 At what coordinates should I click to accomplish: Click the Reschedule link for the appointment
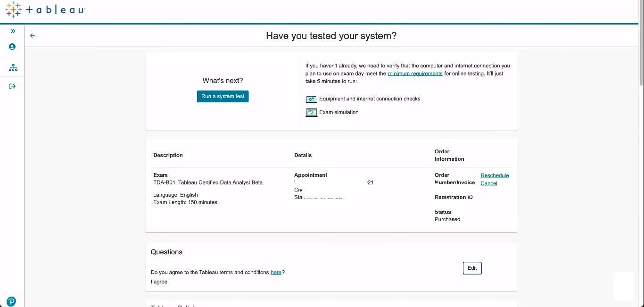(x=495, y=175)
